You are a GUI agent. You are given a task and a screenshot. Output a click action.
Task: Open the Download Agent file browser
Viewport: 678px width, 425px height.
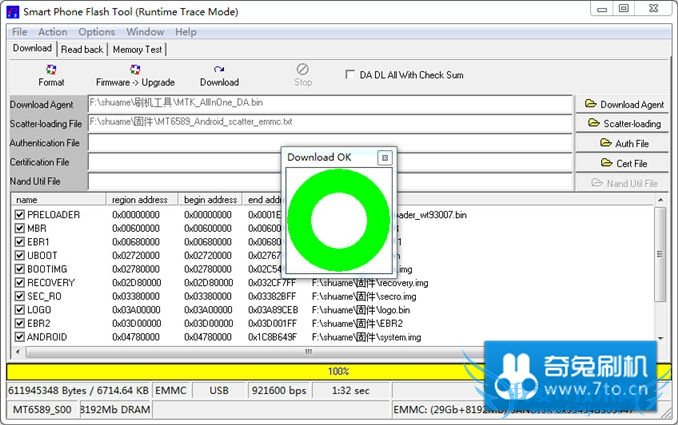tap(623, 104)
